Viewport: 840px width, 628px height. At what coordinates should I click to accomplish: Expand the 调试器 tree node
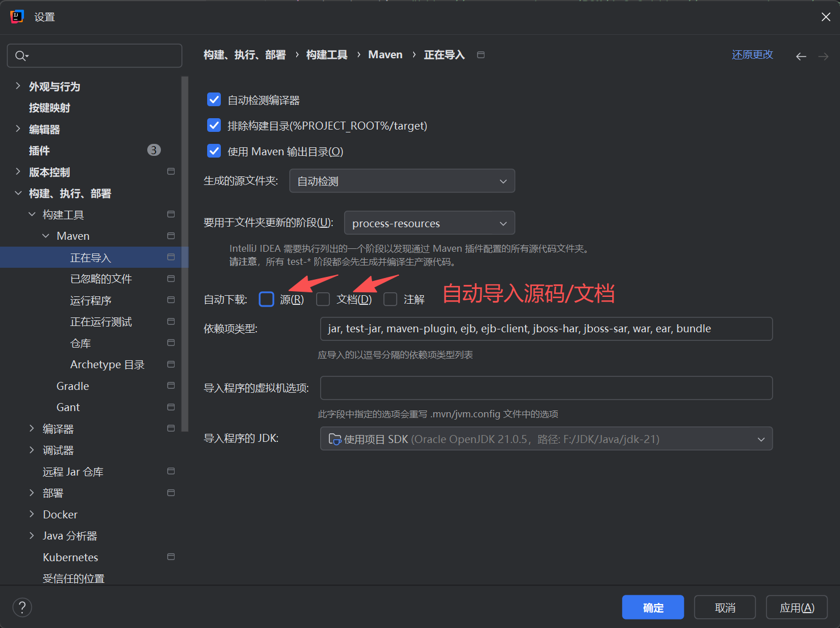(x=32, y=450)
